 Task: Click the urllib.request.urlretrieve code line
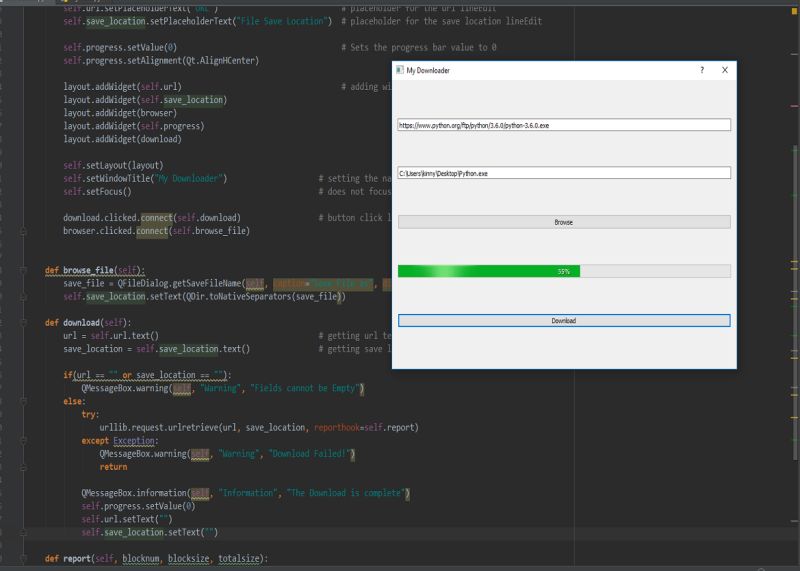[259, 427]
